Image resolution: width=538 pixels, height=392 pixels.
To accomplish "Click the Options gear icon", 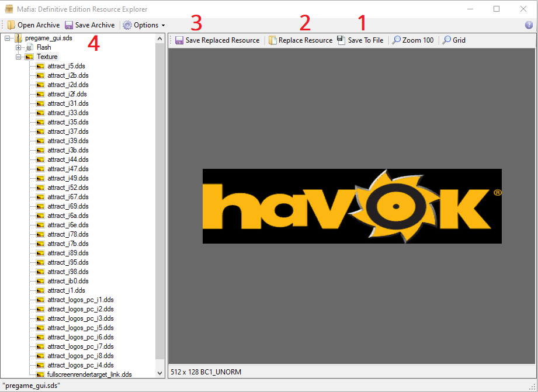I will (127, 25).
